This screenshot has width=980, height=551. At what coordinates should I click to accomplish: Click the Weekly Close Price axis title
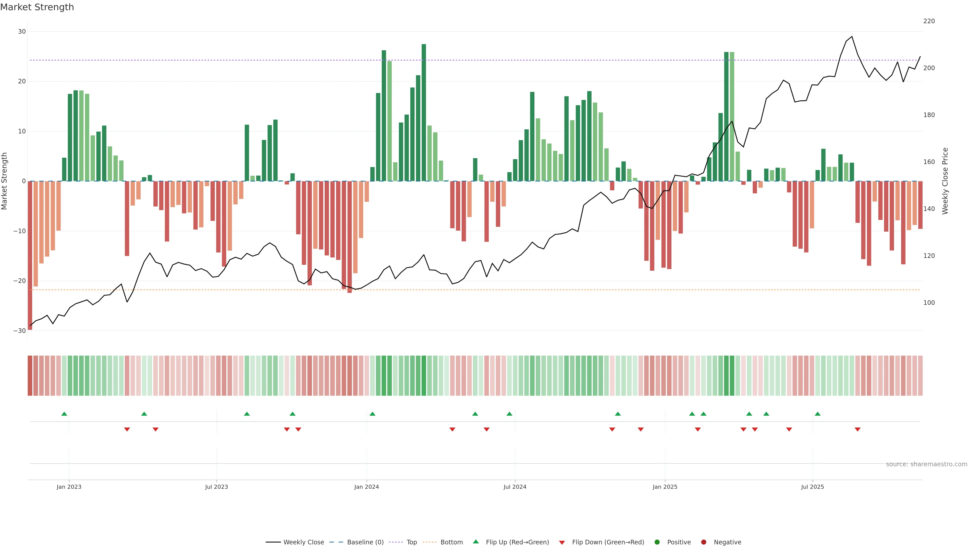(945, 181)
